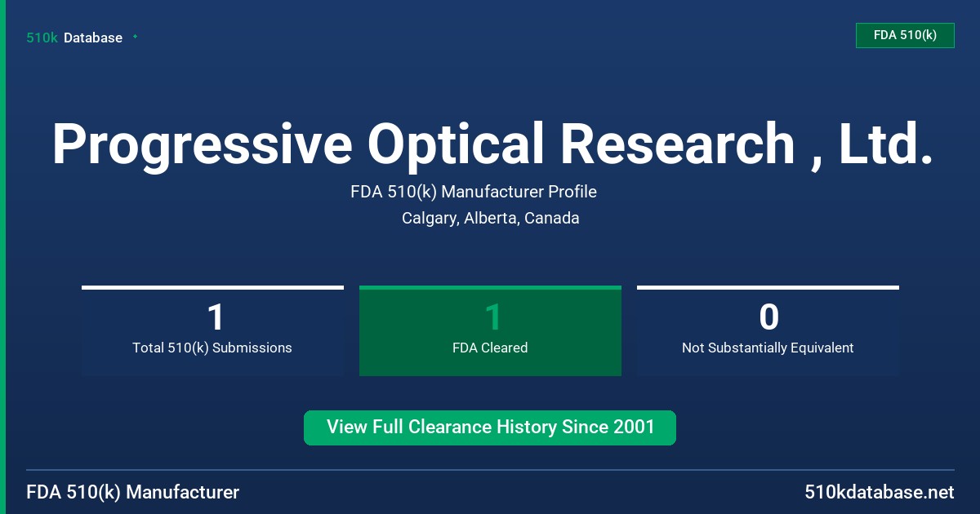Click the FDA 510(k) Manufacturer footer label
The height and width of the screenshot is (514, 980).
tap(133, 492)
